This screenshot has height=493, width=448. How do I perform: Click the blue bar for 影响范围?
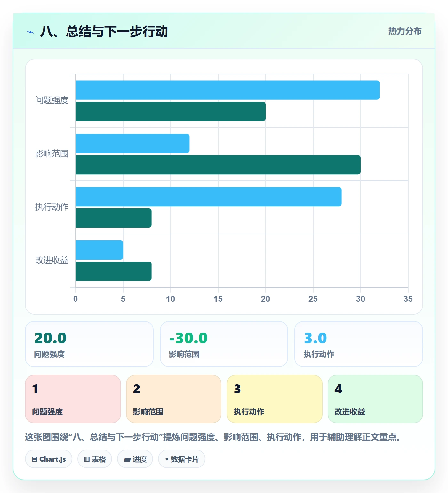pyautogui.click(x=132, y=143)
